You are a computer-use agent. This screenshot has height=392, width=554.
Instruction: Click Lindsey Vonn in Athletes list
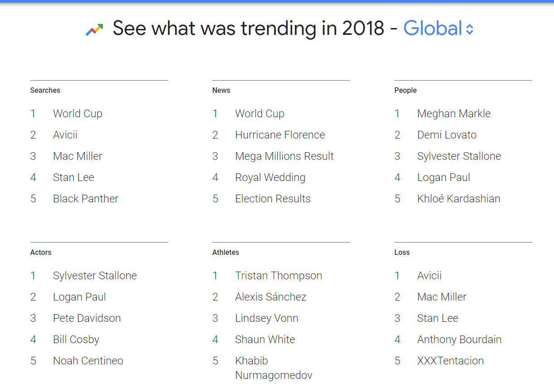click(267, 318)
